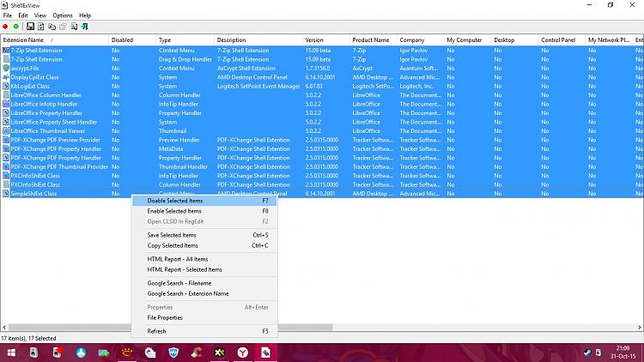Sort by Disabled column header
This screenshot has height=362, width=644.
coord(132,39)
